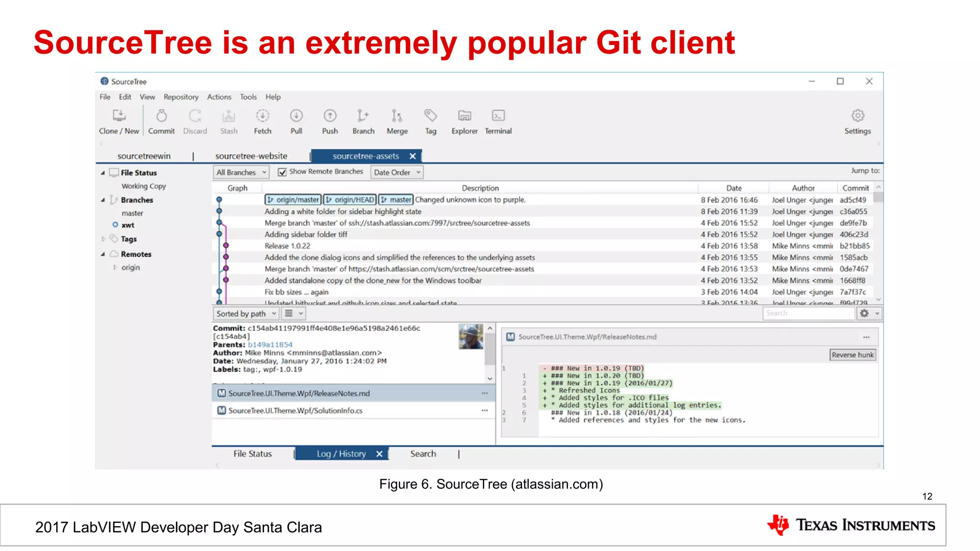Image resolution: width=980 pixels, height=551 pixels.
Task: Click the Clone / New toolbar icon
Action: 119,116
